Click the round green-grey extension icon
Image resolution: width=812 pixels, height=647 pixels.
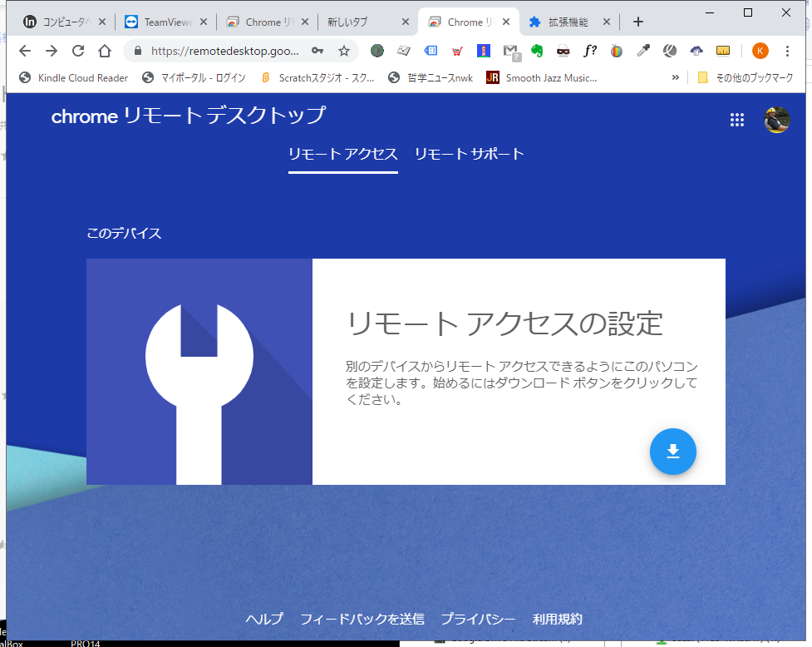point(377,51)
